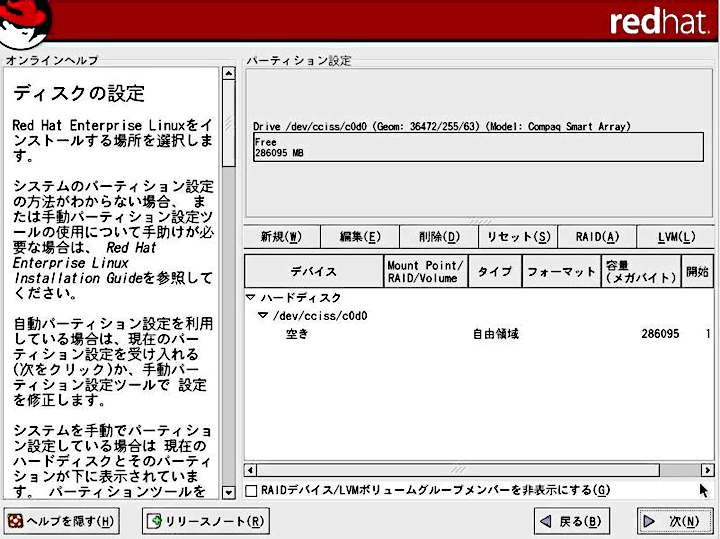Click the 開始 column header

[698, 271]
